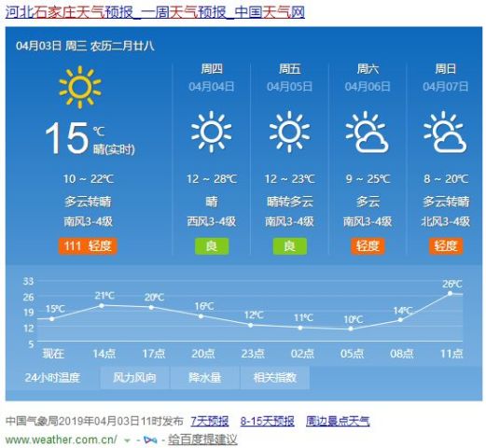The image size is (486, 448).
Task: Switch to the 相关指数 tab
Action: pyautogui.click(x=275, y=378)
